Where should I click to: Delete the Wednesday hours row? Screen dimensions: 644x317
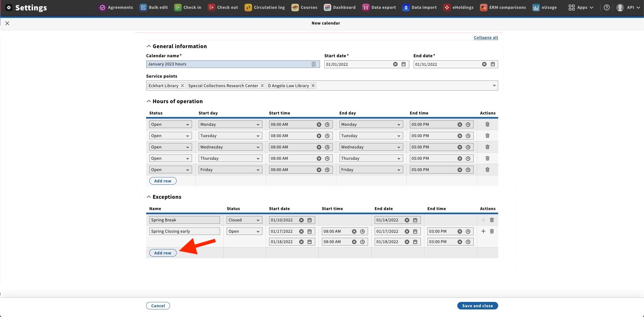pos(487,147)
